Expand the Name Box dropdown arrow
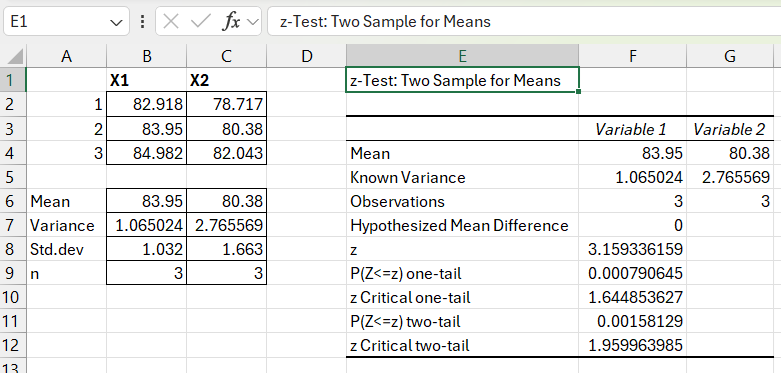The height and width of the screenshot is (373, 781). (x=116, y=22)
